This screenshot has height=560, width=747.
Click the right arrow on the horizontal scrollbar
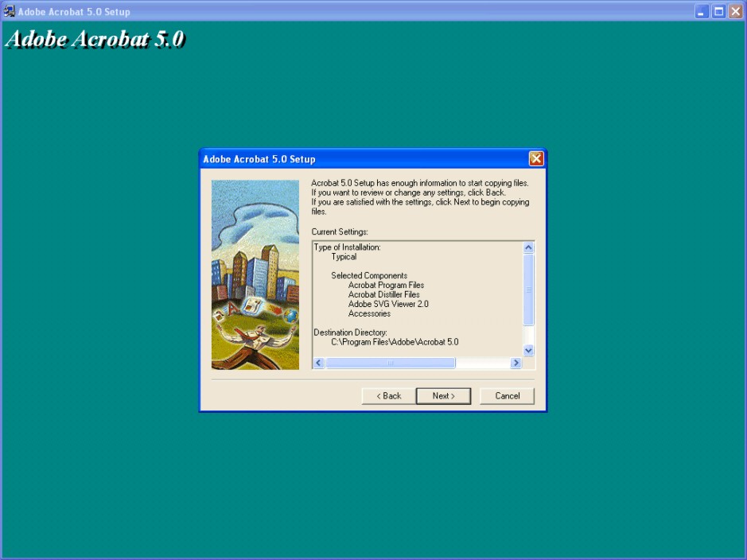pos(515,363)
